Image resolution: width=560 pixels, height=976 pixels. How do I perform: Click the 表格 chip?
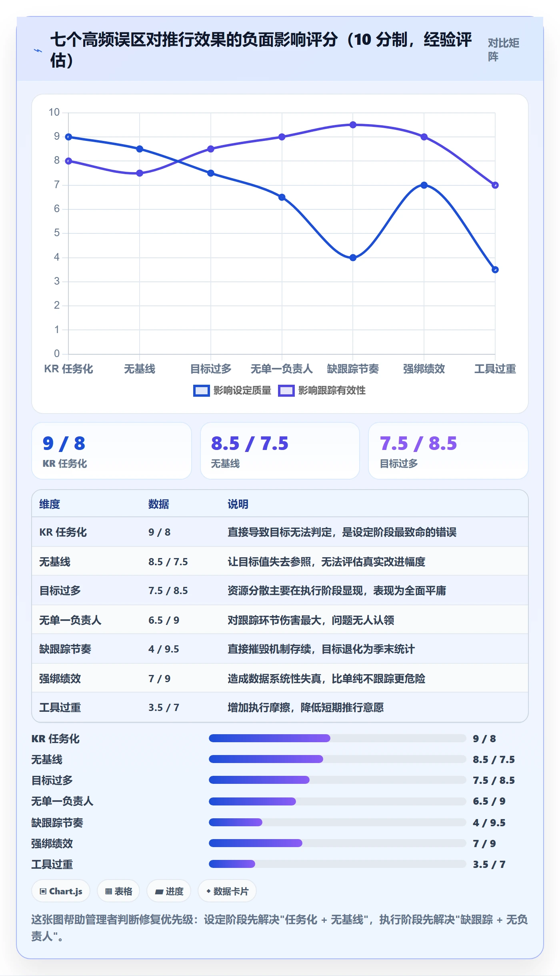(x=118, y=891)
